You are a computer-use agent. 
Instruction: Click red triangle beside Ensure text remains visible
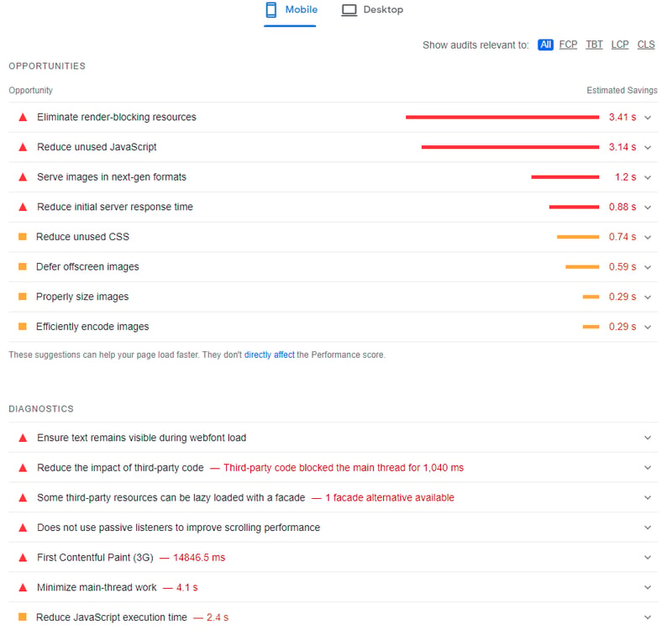pyautogui.click(x=24, y=438)
